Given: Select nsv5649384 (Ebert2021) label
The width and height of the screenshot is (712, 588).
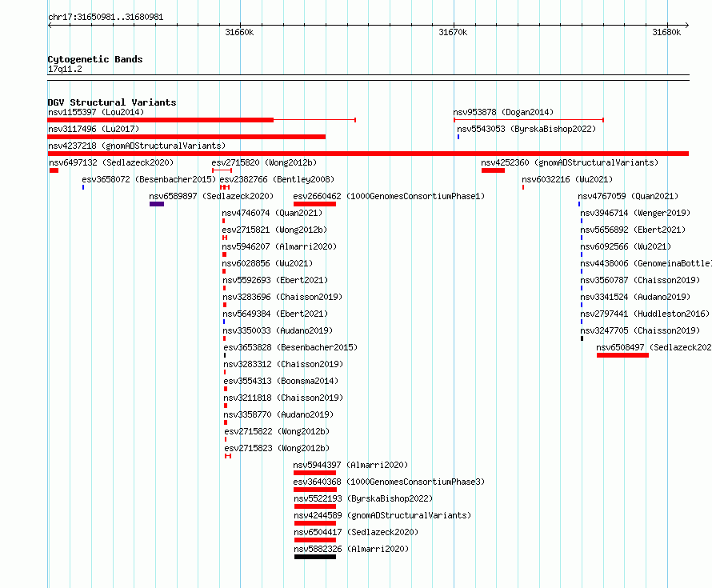Looking at the screenshot, I should pyautogui.click(x=275, y=314).
